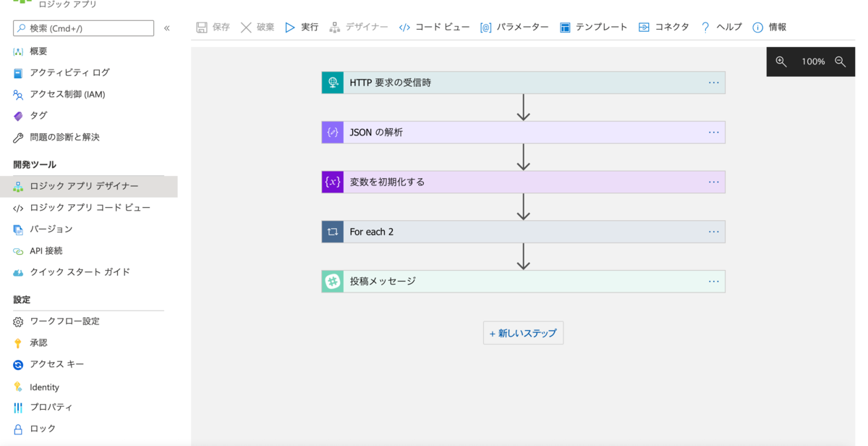Screen dimensions: 868x446
Task: Click the zoom out magnifier icon
Action: click(x=840, y=62)
